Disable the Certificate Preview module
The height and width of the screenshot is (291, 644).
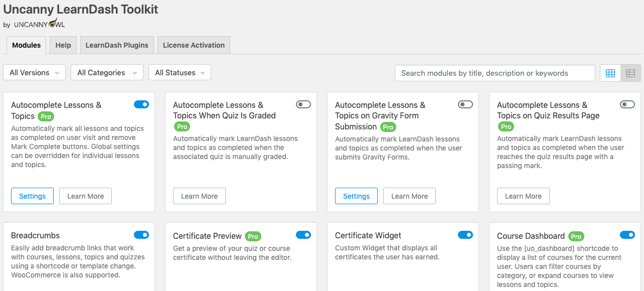303,235
